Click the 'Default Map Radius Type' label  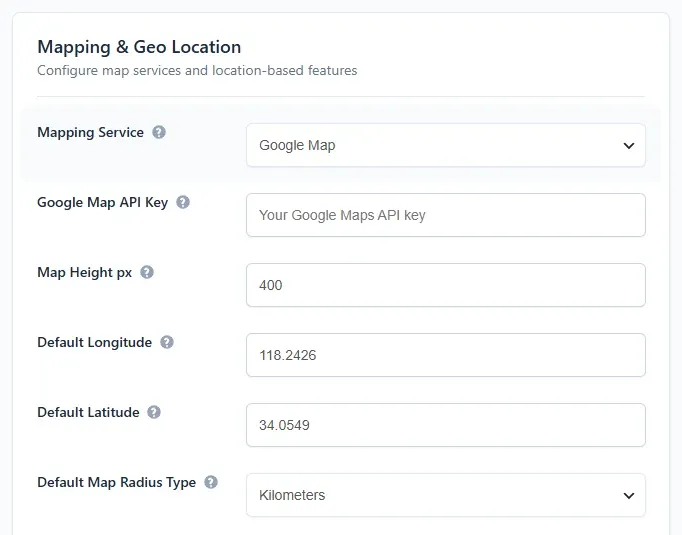(117, 483)
